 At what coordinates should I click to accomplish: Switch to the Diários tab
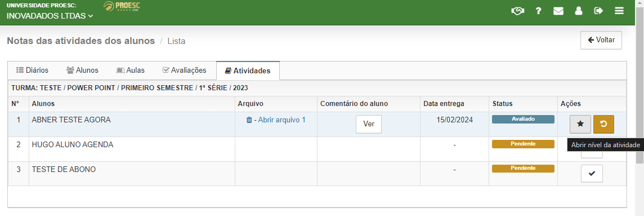tap(33, 70)
